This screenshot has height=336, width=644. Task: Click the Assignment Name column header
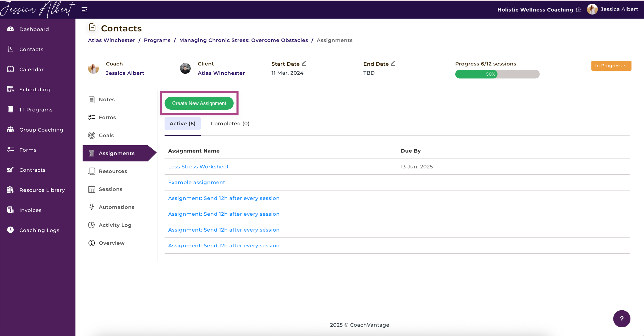pyautogui.click(x=194, y=151)
